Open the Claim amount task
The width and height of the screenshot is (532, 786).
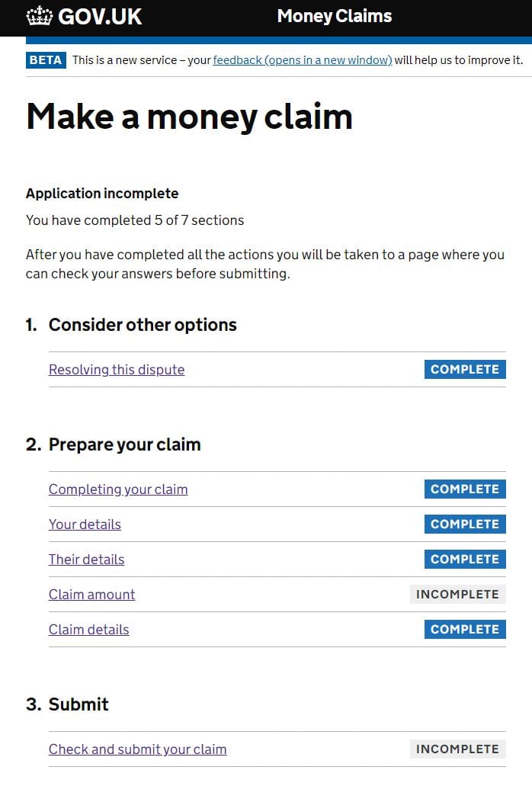[91, 595]
